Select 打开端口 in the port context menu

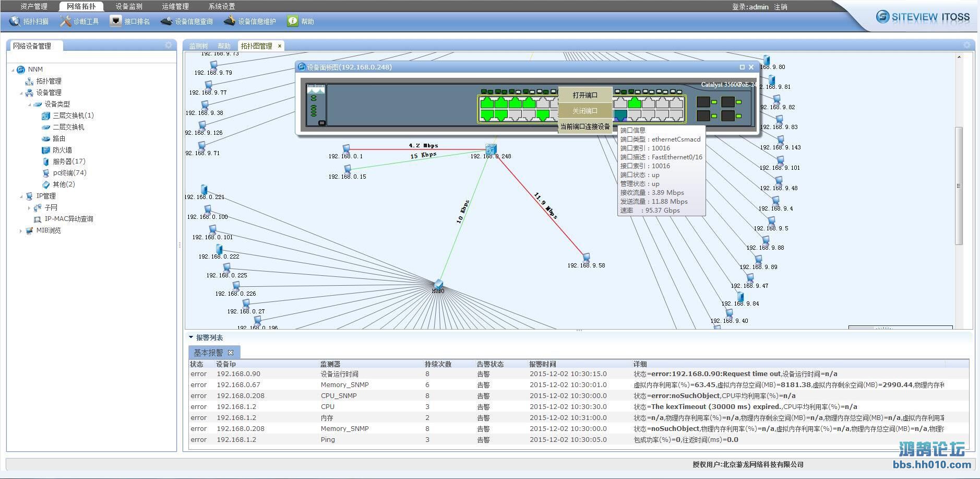click(585, 95)
